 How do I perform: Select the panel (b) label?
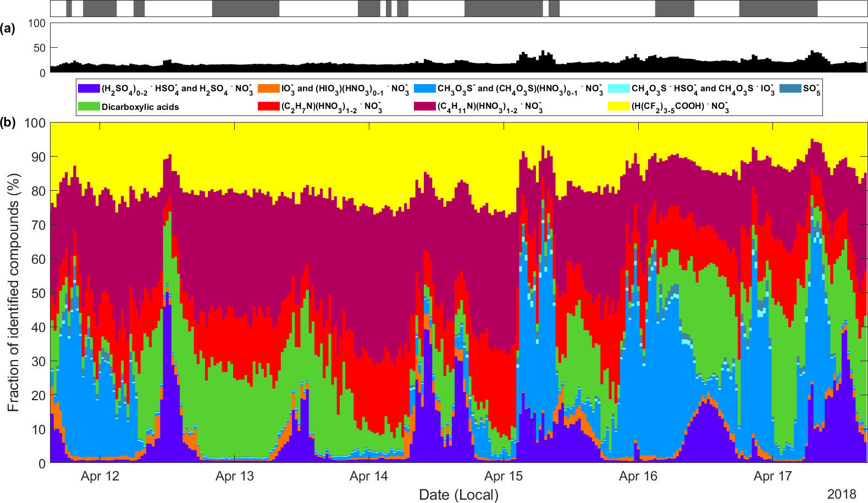(x=8, y=123)
